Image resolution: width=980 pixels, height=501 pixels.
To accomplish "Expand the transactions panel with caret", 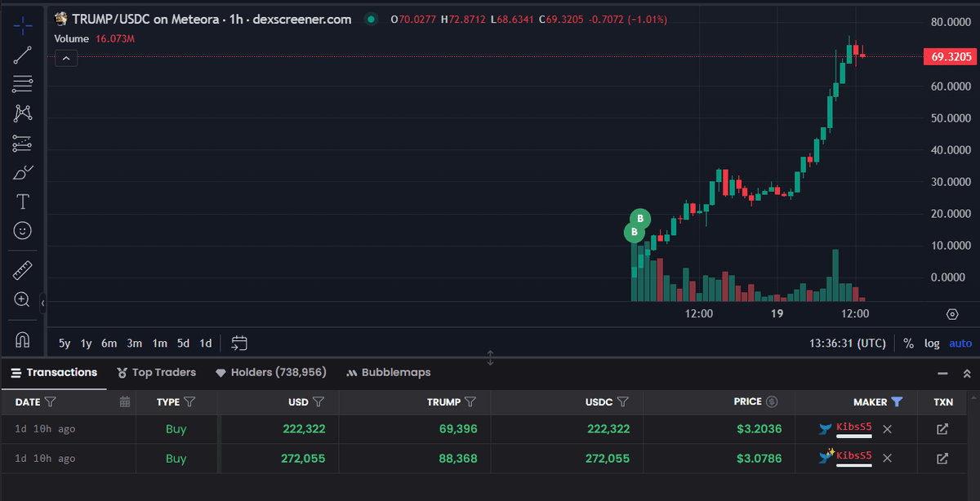I will click(x=965, y=373).
